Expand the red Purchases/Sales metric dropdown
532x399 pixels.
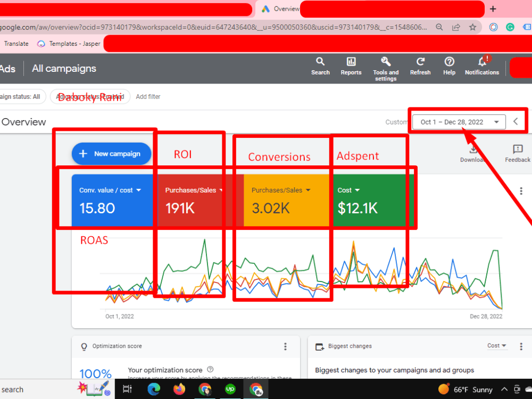(x=221, y=190)
